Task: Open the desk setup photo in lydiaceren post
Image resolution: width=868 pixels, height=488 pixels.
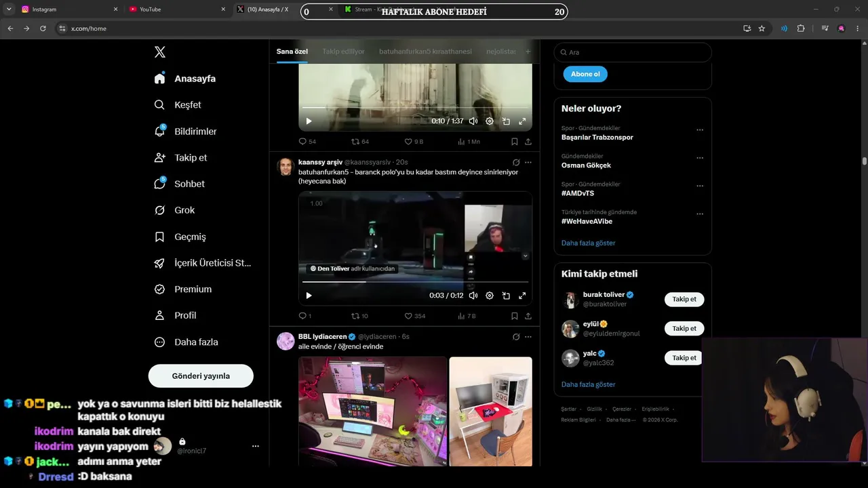Action: 372,411
